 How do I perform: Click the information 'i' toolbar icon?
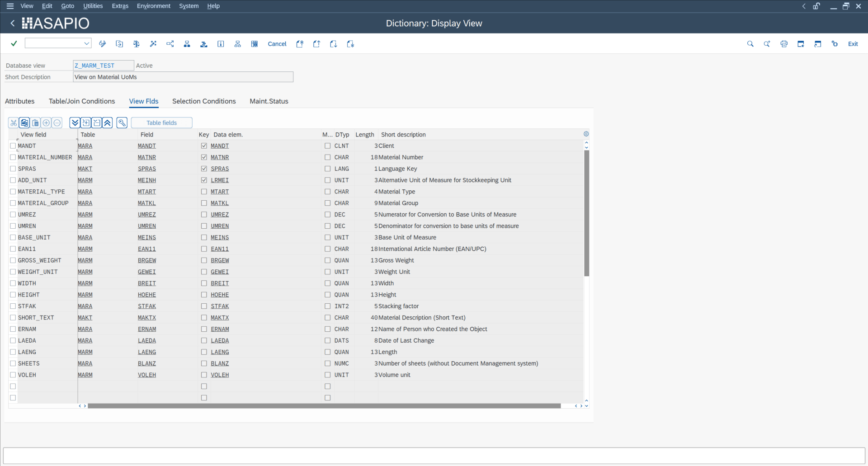[221, 44]
